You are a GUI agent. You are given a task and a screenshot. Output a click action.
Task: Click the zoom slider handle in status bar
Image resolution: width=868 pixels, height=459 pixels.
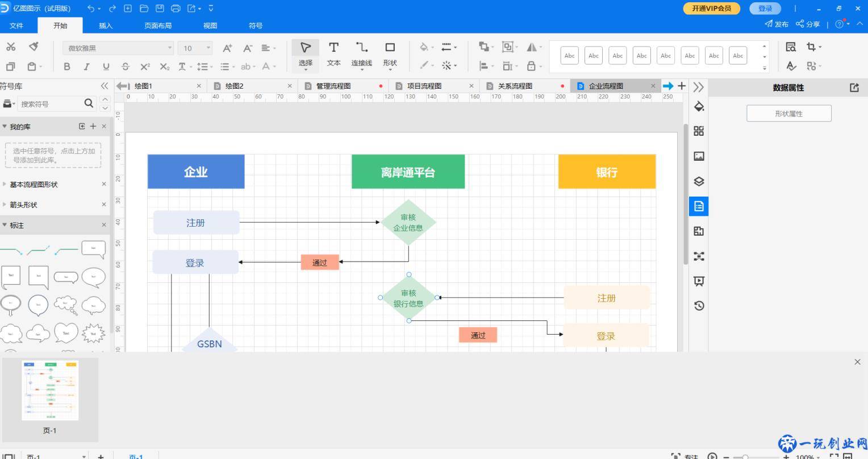click(x=745, y=456)
